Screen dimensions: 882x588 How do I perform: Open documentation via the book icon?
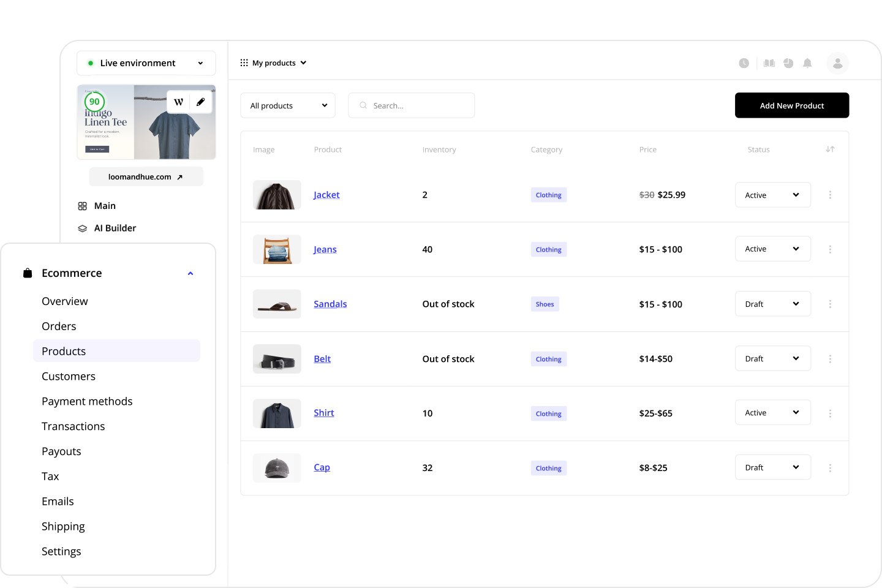pyautogui.click(x=769, y=63)
